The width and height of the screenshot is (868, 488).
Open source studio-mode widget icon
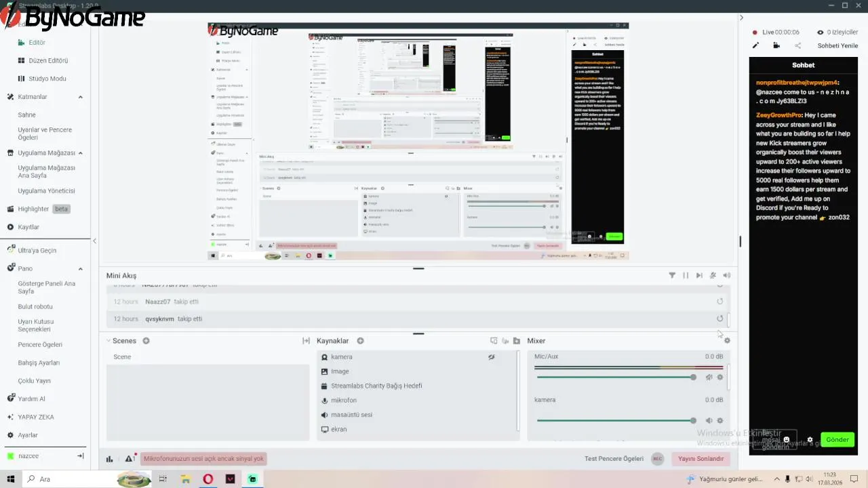494,341
